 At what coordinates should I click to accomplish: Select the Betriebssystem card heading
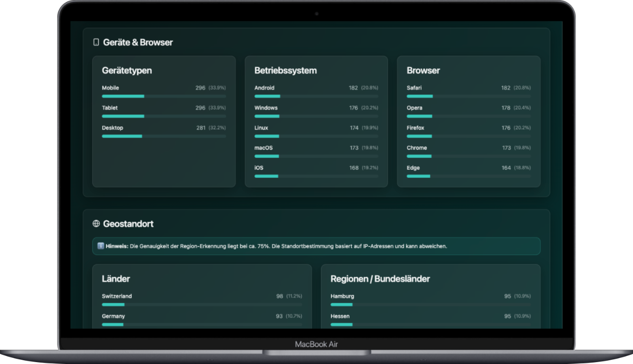pyautogui.click(x=285, y=71)
